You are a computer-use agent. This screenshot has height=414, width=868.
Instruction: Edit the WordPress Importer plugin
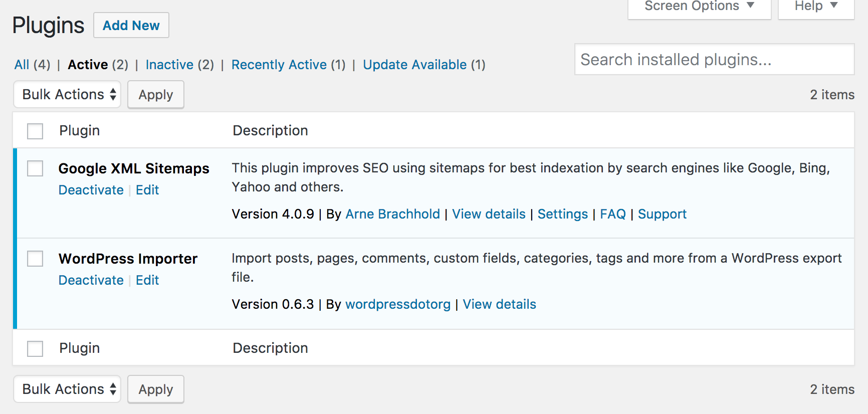coord(147,280)
